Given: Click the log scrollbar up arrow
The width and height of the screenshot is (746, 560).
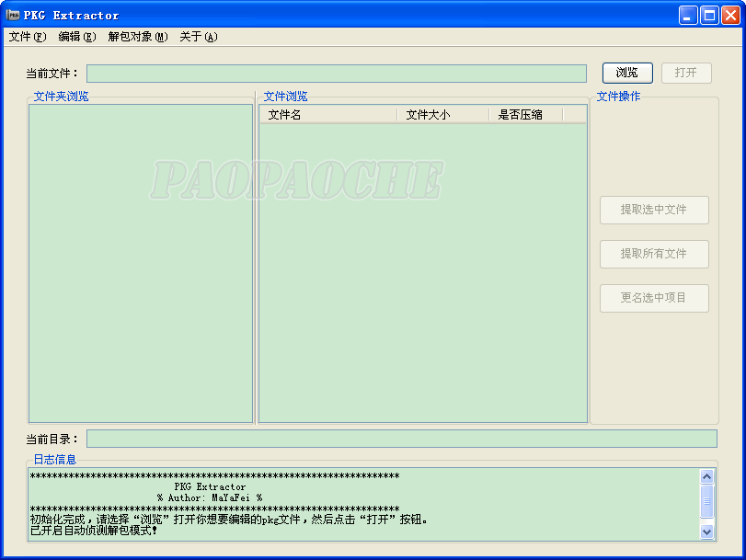Looking at the screenshot, I should click(707, 476).
